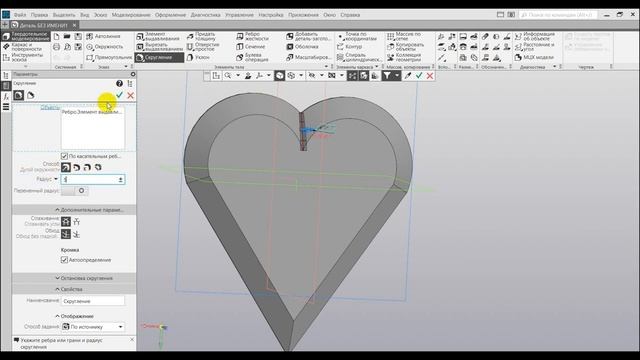The width and height of the screenshot is (640, 360).
Task: Open the Диагностика menu
Action: [x=205, y=15]
